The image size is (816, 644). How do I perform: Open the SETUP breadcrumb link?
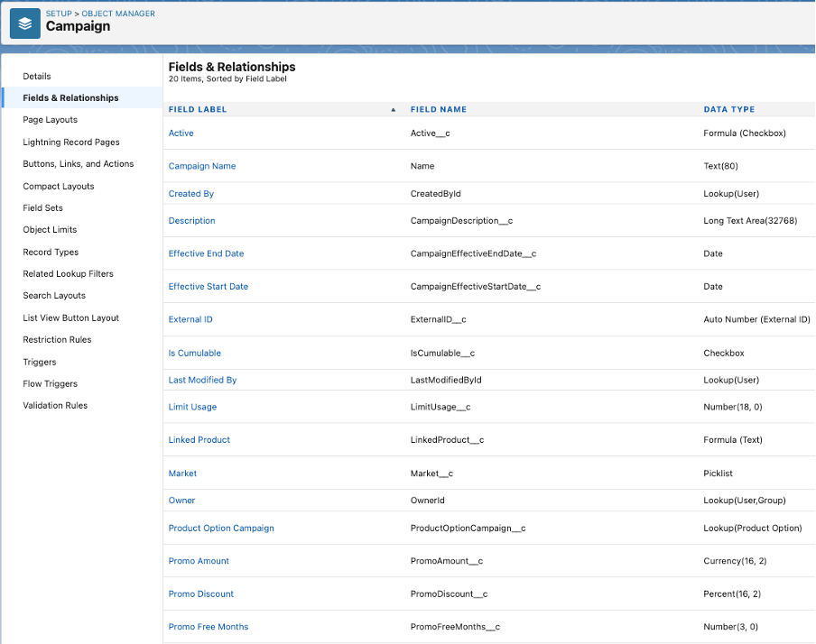click(x=59, y=14)
